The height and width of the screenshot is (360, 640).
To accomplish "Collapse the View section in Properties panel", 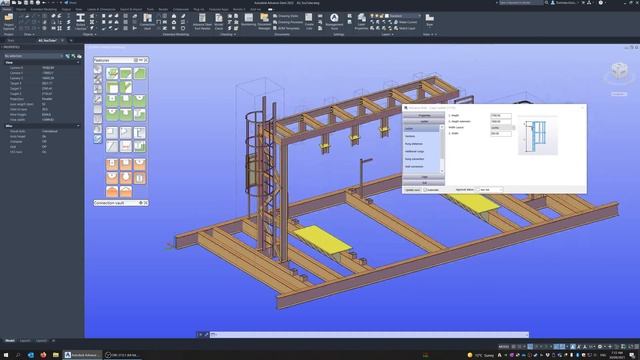I will tap(78, 62).
